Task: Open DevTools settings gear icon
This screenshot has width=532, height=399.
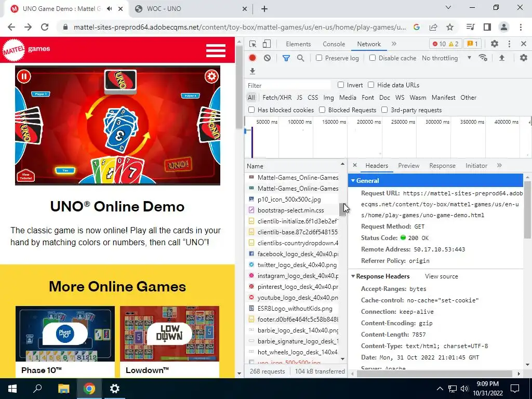Action: point(495,44)
